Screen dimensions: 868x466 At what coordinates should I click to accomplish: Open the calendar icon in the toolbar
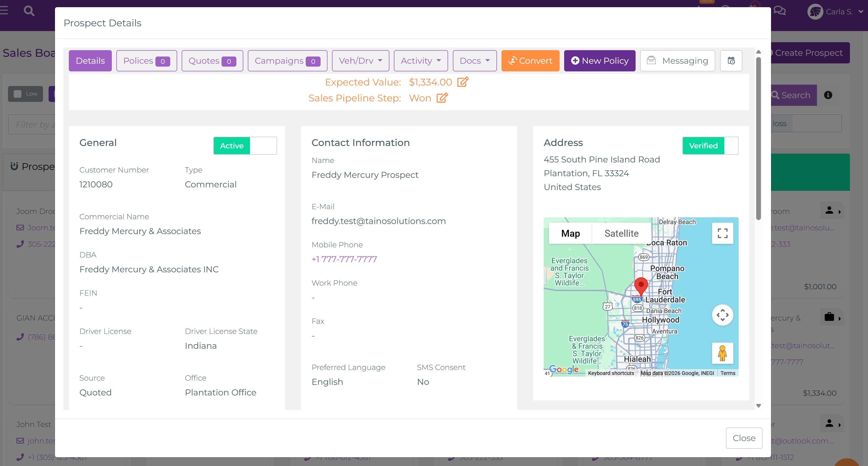[x=731, y=61]
